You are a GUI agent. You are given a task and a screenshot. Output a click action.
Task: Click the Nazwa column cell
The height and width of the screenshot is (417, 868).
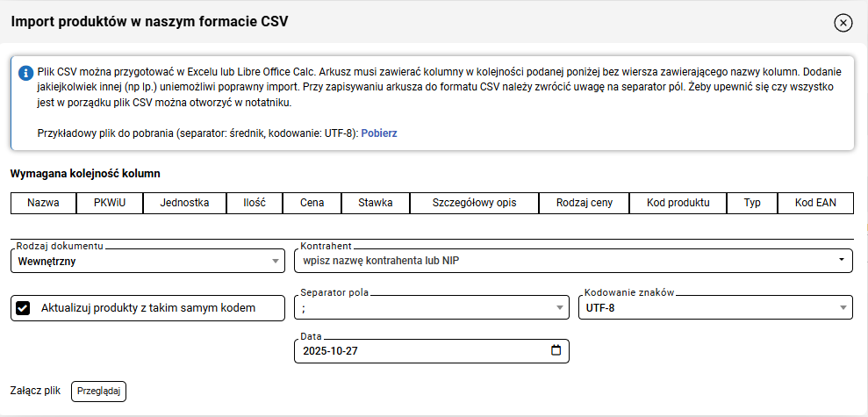(44, 203)
